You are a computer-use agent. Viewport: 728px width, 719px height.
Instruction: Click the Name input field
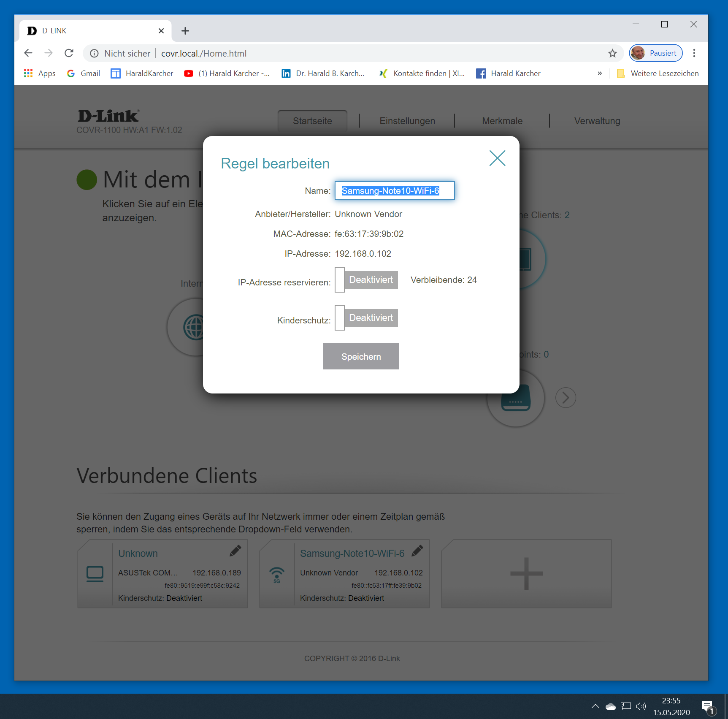pyautogui.click(x=395, y=190)
